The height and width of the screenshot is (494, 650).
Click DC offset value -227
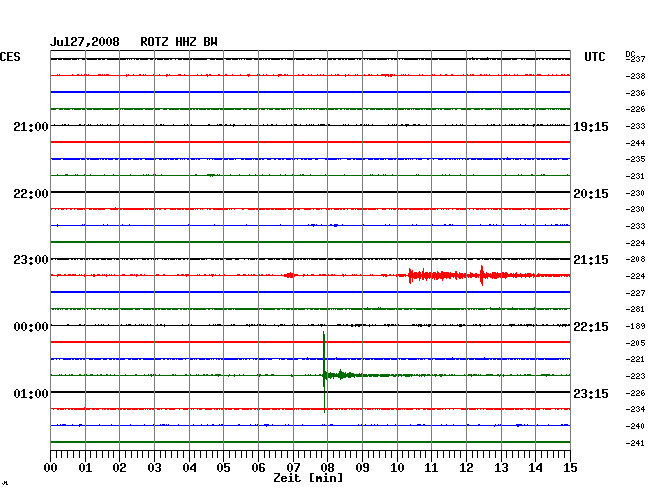(x=635, y=293)
